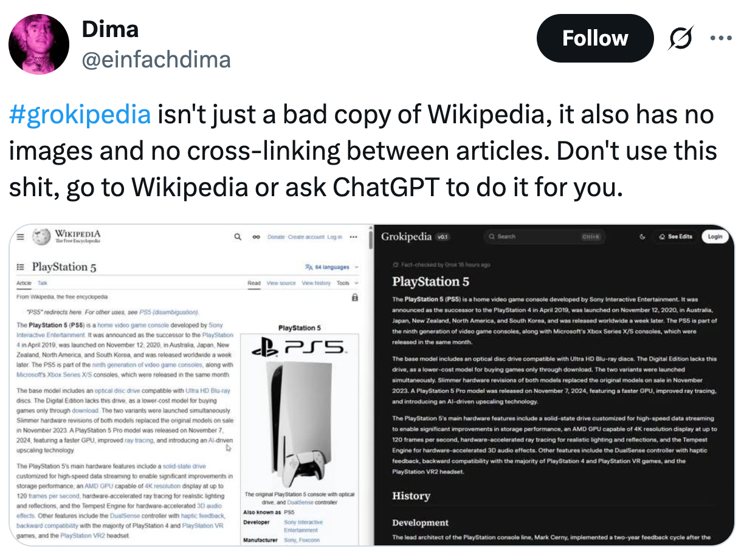Click Dima's profile avatar

tap(39, 44)
